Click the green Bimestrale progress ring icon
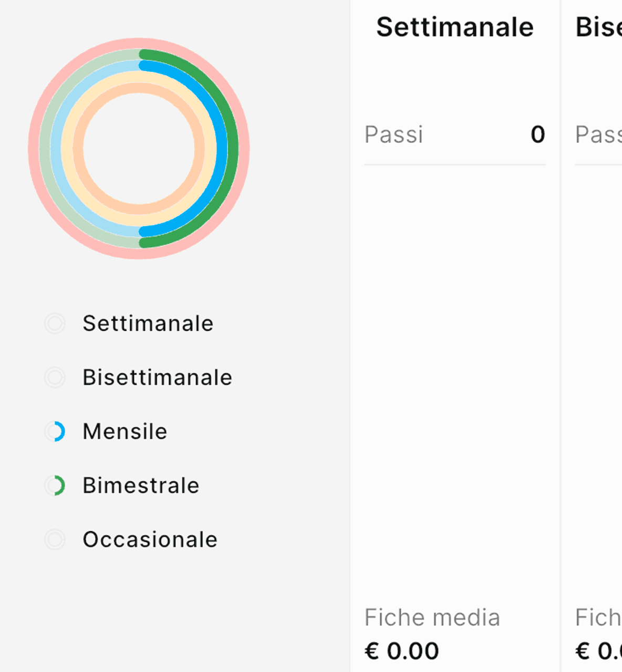The width and height of the screenshot is (622, 672). point(55,486)
